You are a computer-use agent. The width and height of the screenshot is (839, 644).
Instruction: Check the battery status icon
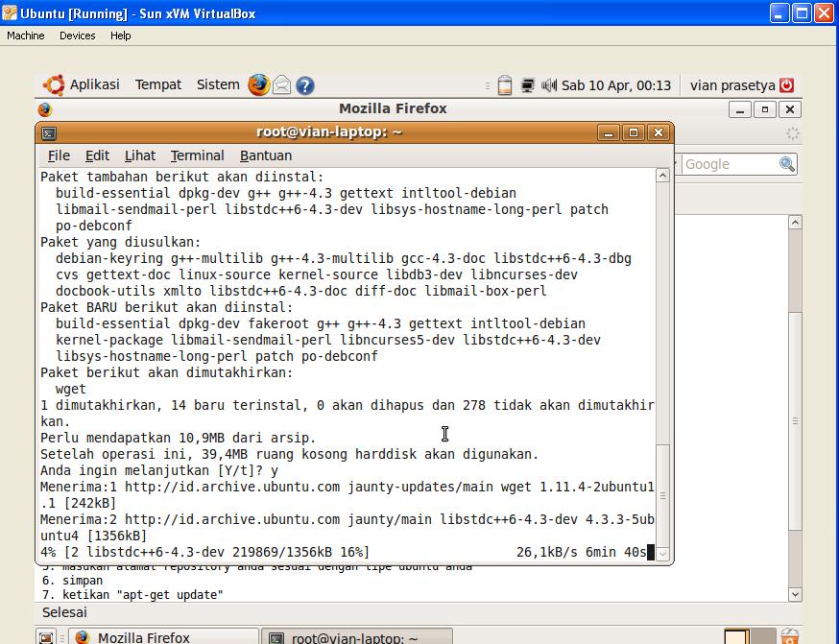[505, 85]
